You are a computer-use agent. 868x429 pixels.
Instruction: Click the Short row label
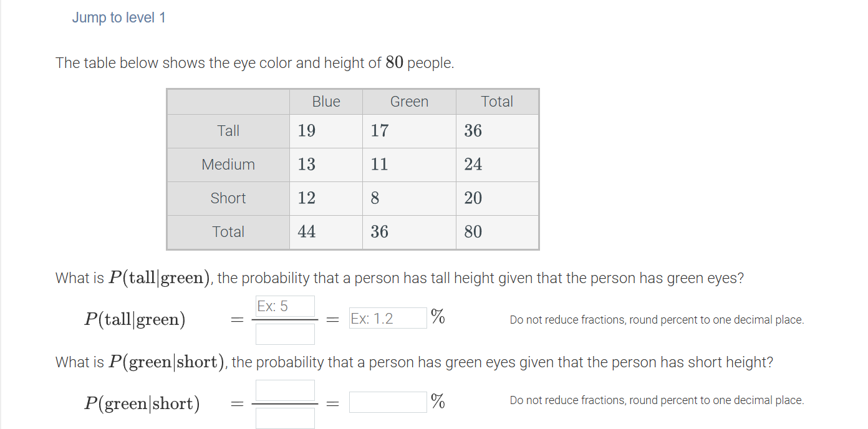[x=228, y=198]
